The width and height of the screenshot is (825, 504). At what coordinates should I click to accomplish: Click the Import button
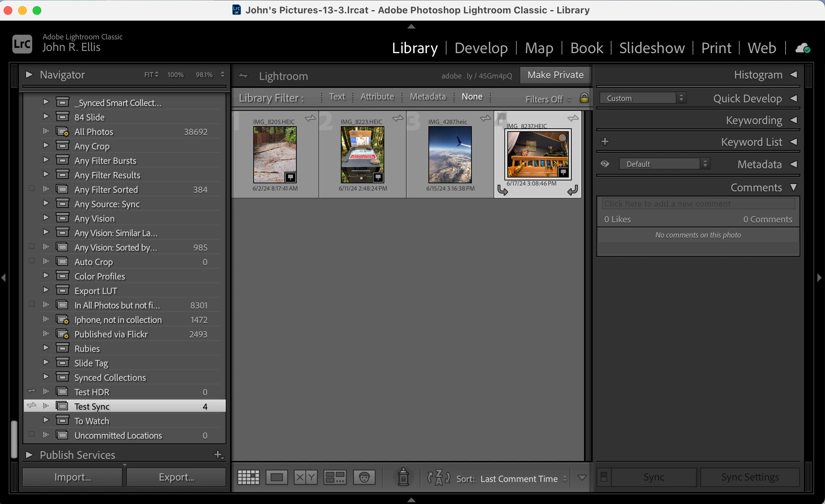coord(73,477)
